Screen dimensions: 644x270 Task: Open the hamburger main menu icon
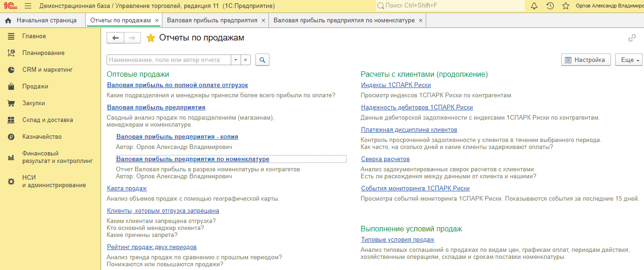[28, 6]
